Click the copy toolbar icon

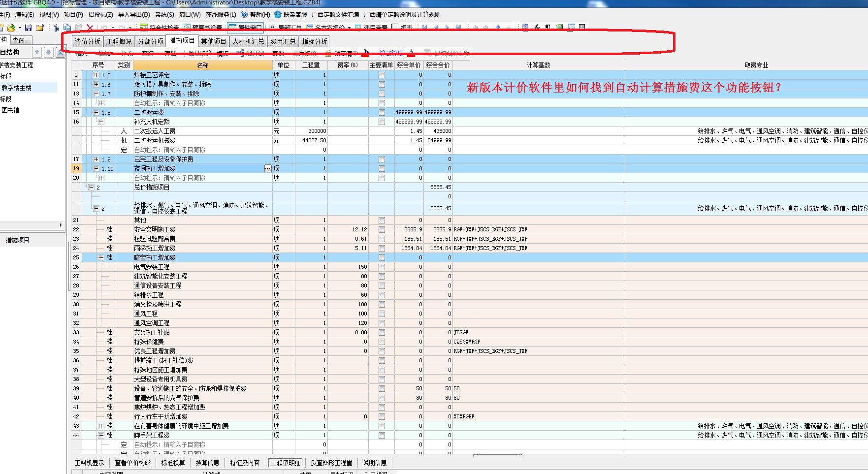[67, 28]
